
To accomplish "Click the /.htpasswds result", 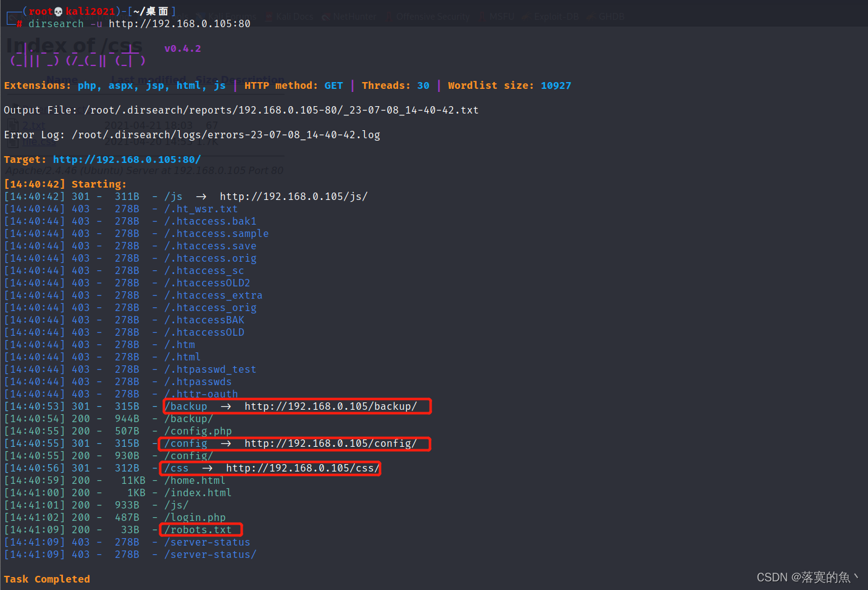I will pos(198,381).
